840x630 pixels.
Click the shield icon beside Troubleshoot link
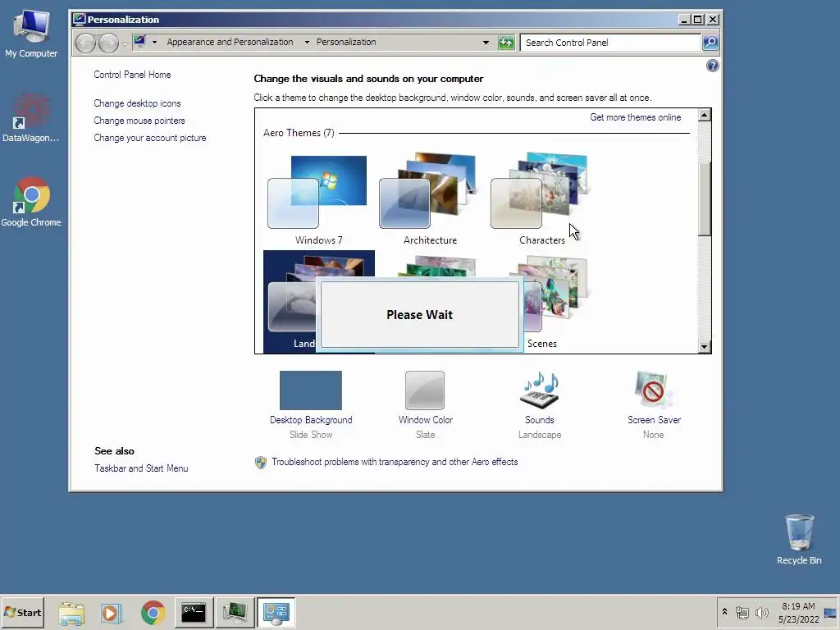(261, 463)
